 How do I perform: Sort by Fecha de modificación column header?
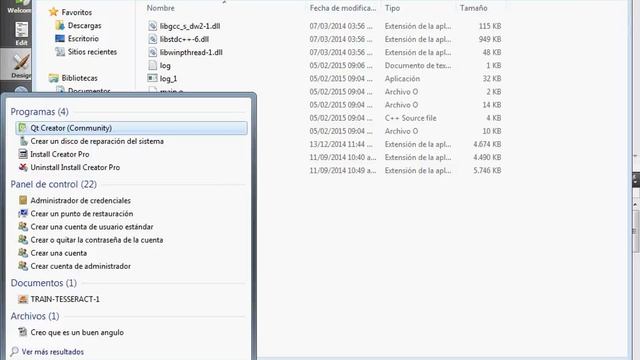[x=343, y=8]
